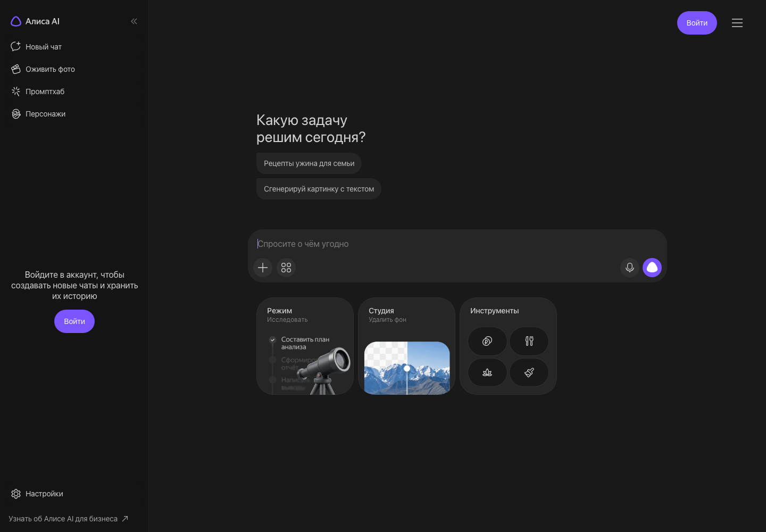Click the Инструменты card title
The image size is (766, 532).
494,311
